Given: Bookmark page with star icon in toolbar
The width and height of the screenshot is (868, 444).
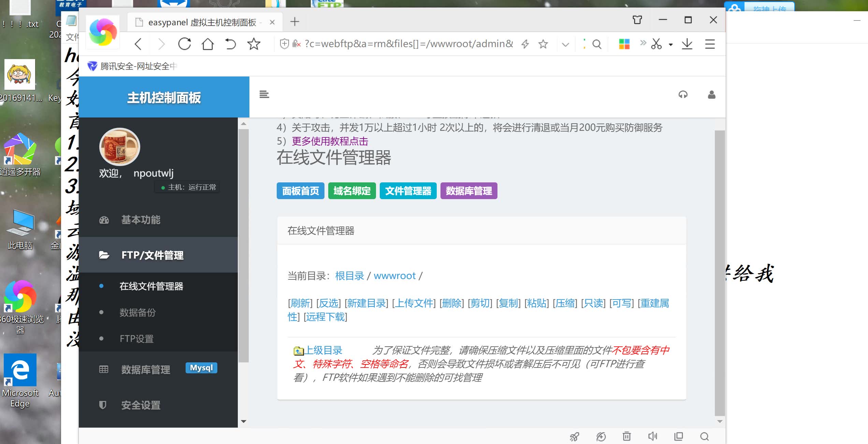Looking at the screenshot, I should click(254, 44).
